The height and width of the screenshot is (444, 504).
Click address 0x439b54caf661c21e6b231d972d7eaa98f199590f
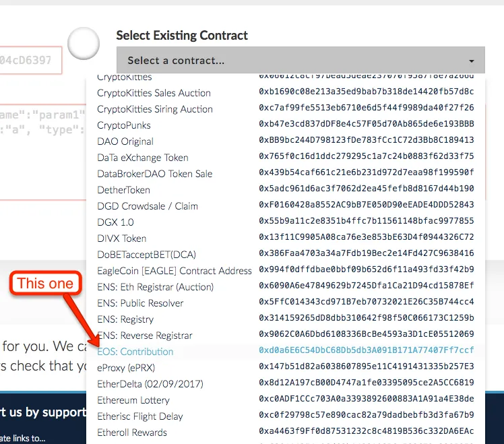pos(367,172)
